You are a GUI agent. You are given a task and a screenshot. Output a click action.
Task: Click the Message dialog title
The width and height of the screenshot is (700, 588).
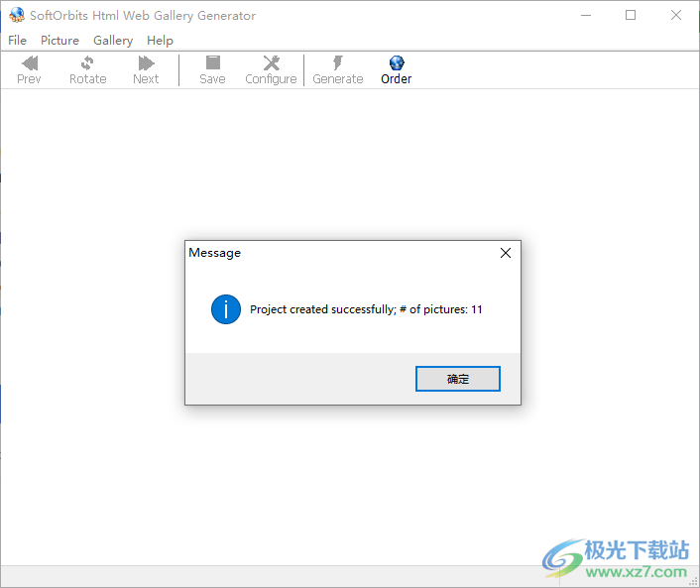click(x=215, y=253)
